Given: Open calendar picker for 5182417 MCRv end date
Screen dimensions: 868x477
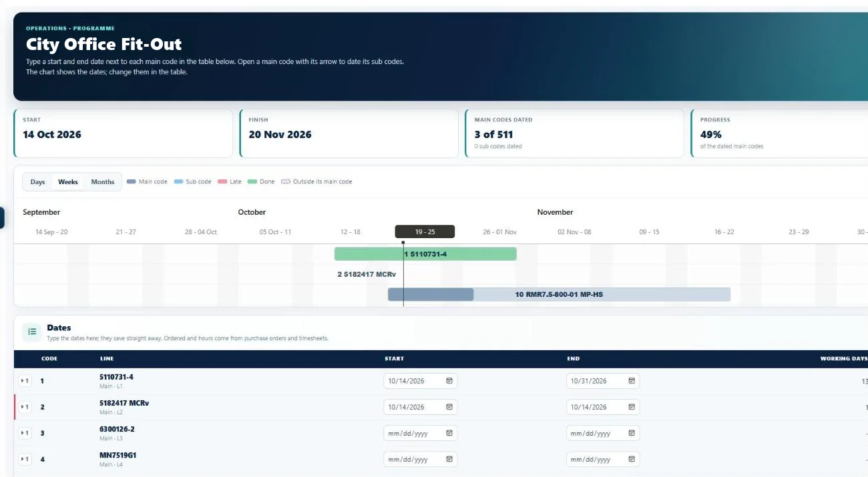Looking at the screenshot, I should tap(632, 407).
